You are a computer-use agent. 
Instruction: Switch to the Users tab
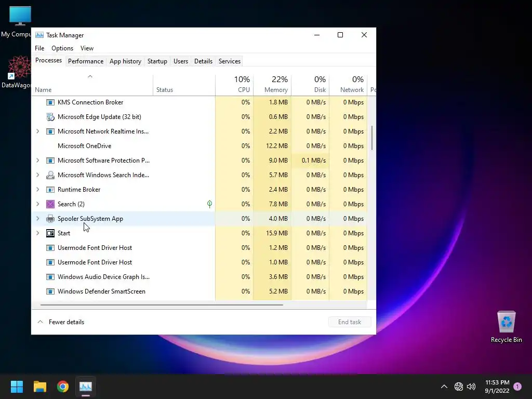click(180, 61)
